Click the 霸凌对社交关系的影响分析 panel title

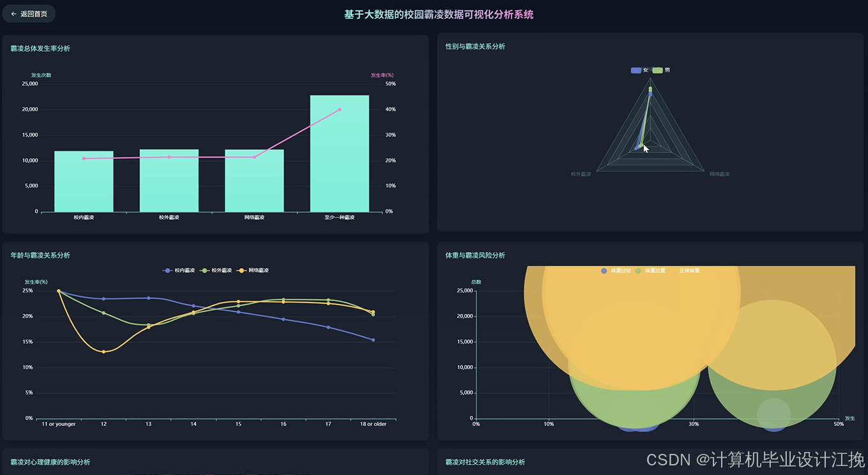[x=485, y=462]
